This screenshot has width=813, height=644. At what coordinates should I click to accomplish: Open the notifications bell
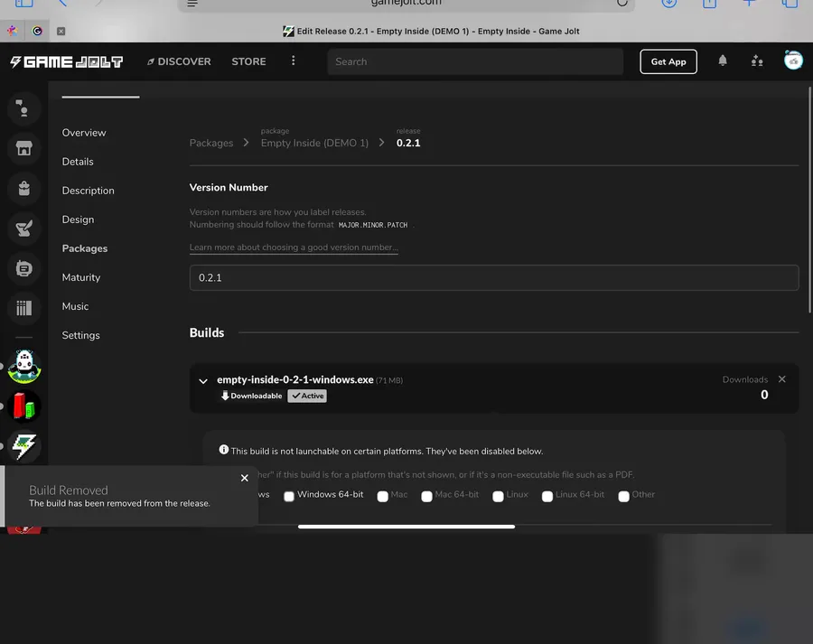coord(723,61)
